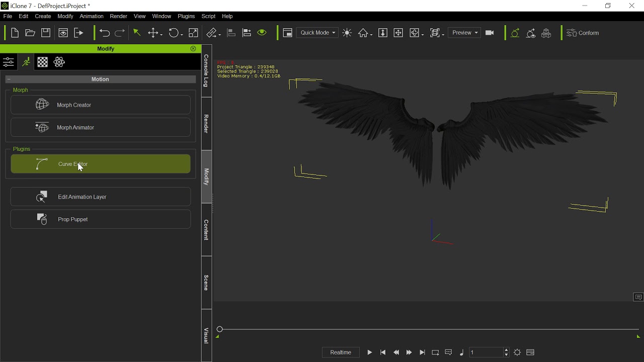Open the Animation menu
This screenshot has height=362, width=644.
click(x=92, y=16)
